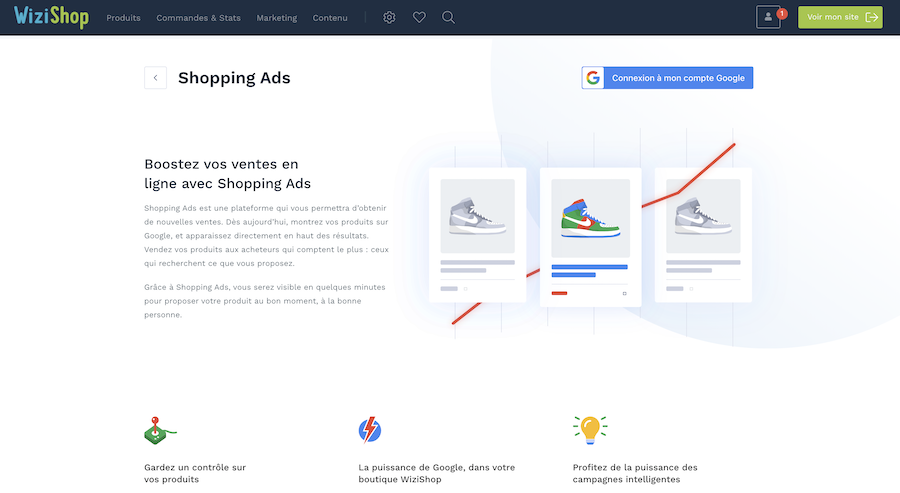The height and width of the screenshot is (493, 900).
Task: Click the WiziShop logo
Action: pos(51,17)
